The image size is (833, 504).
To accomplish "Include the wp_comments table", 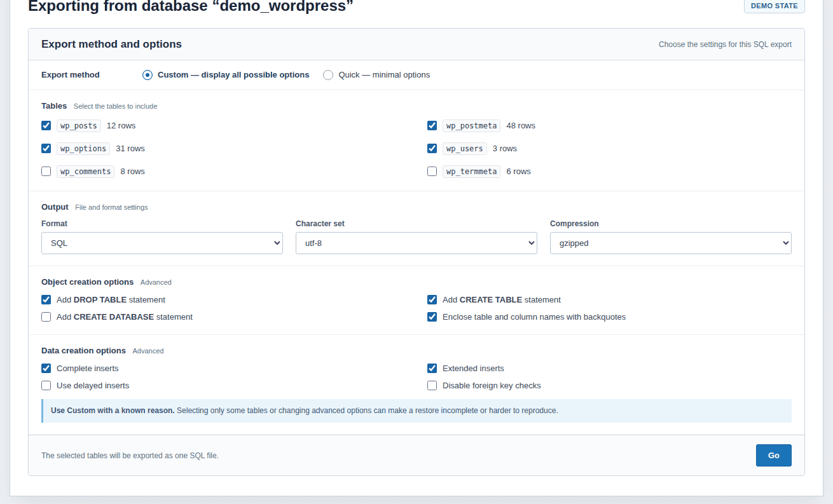I will (x=46, y=172).
